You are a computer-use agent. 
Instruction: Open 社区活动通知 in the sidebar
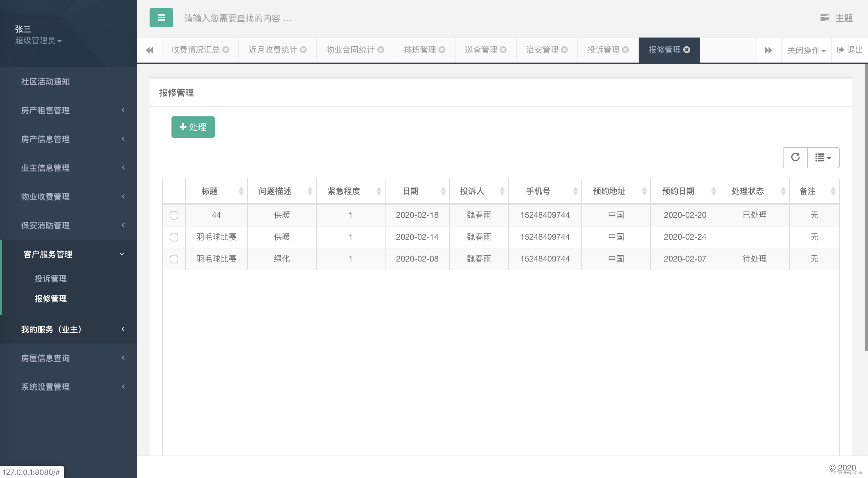pos(45,82)
